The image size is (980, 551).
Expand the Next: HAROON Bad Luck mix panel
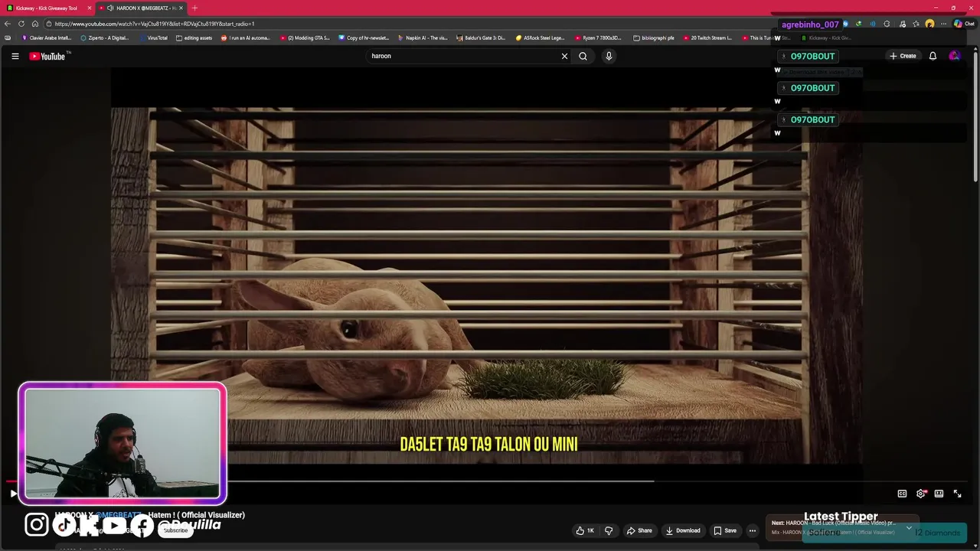[909, 527]
